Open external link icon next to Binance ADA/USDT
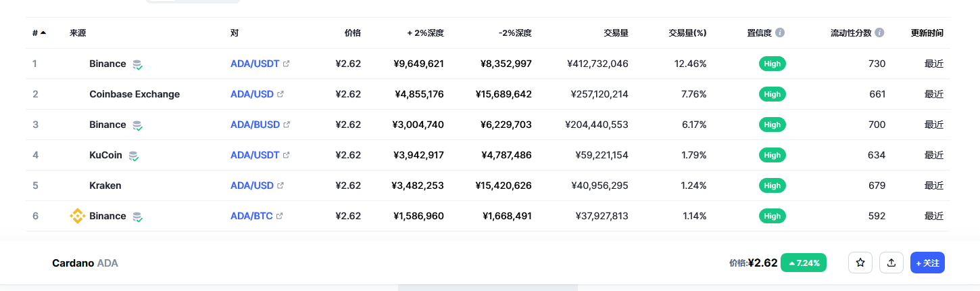 click(286, 64)
